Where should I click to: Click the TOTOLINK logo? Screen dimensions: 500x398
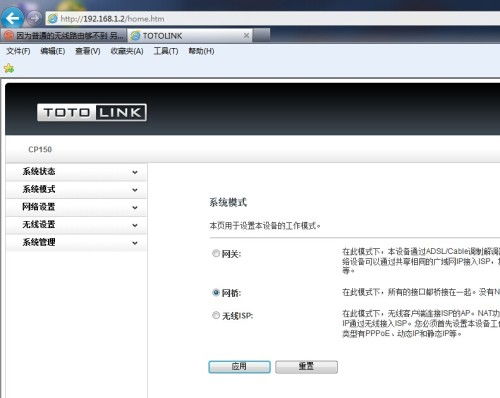(92, 112)
